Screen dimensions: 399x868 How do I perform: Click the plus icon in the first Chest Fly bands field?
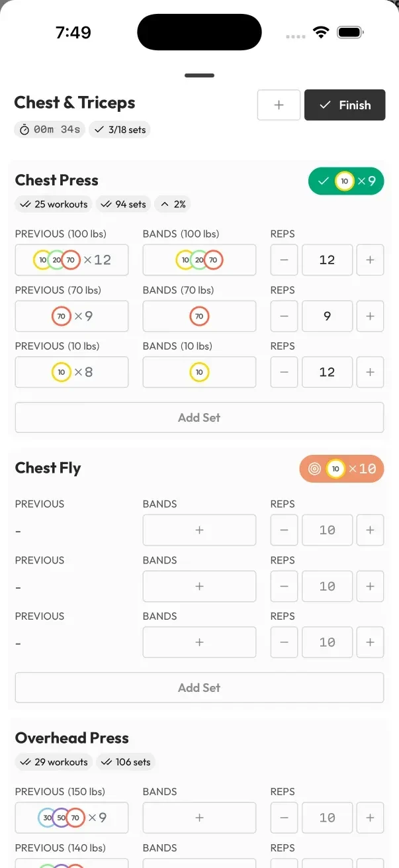[x=199, y=530]
